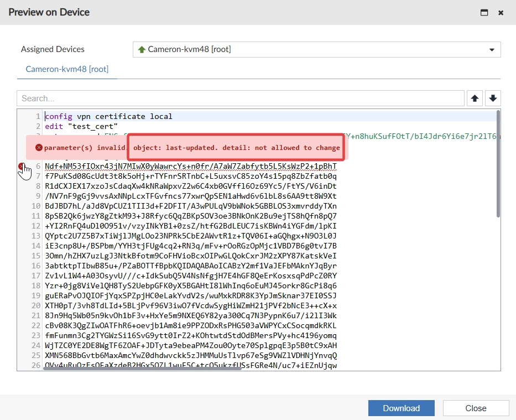
Task: Click line 20 starting with XTH0pT/3vh8TdLId
Action: pyautogui.click(x=191, y=305)
